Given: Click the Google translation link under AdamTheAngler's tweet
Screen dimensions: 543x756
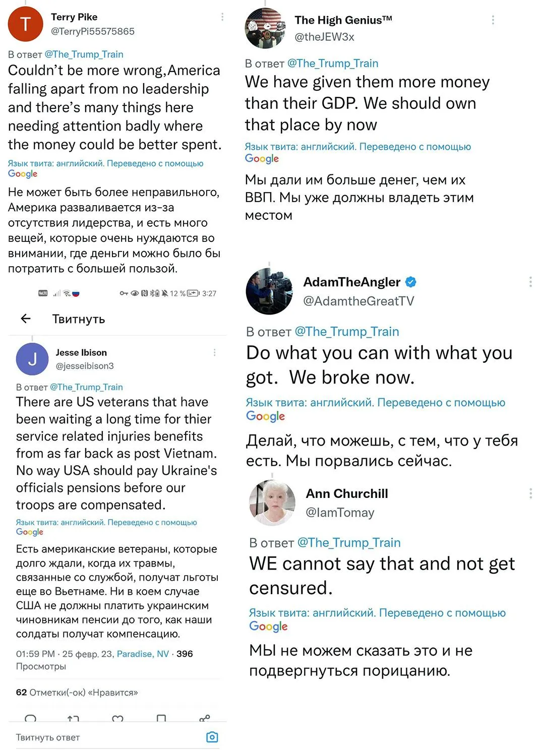Looking at the screenshot, I should 265,416.
